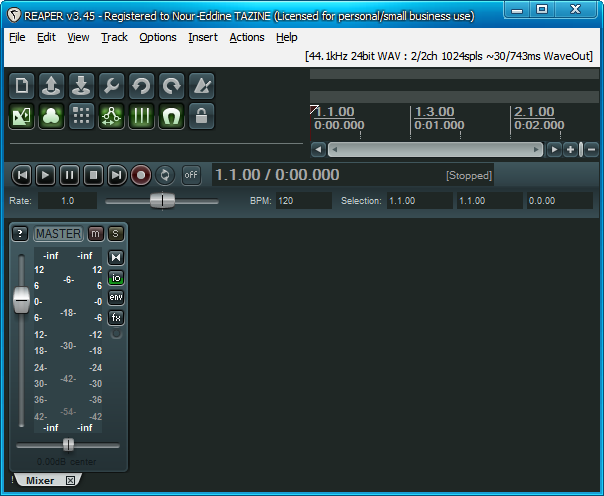Click the BPM field showing 120
Screen dimensions: 604x496
click(x=304, y=201)
